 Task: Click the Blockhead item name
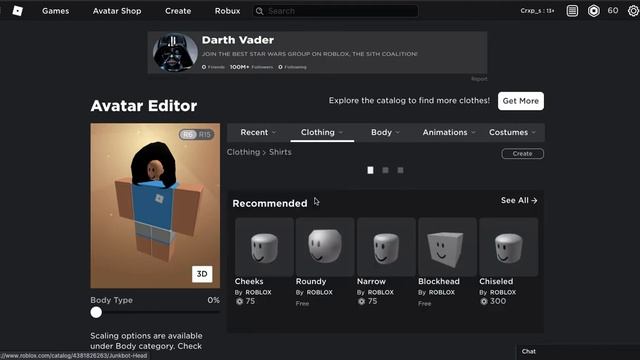click(439, 281)
